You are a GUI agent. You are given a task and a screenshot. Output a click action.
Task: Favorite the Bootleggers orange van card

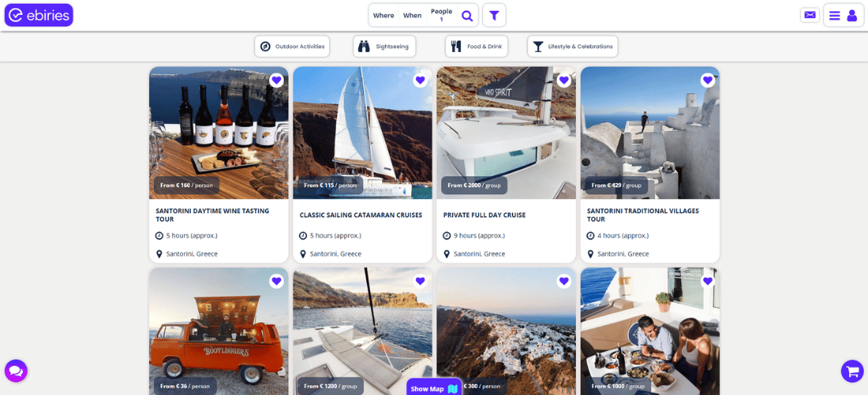coord(277,281)
